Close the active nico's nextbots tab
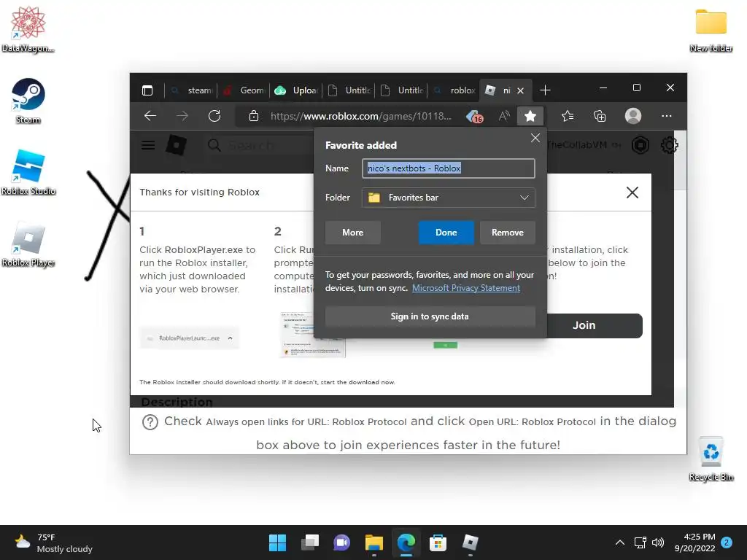 click(x=520, y=90)
